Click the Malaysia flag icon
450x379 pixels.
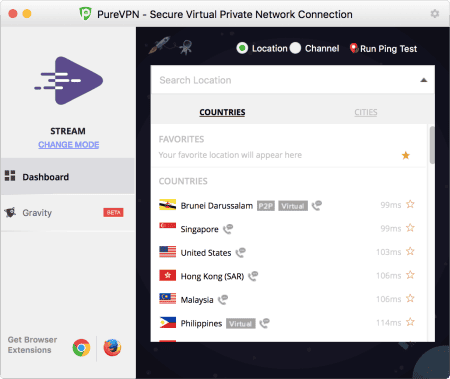point(168,299)
